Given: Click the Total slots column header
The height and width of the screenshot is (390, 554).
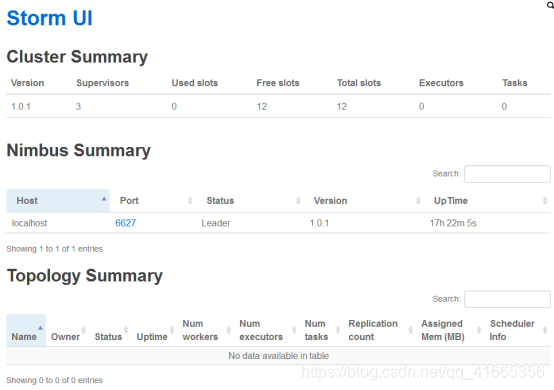Looking at the screenshot, I should (359, 83).
